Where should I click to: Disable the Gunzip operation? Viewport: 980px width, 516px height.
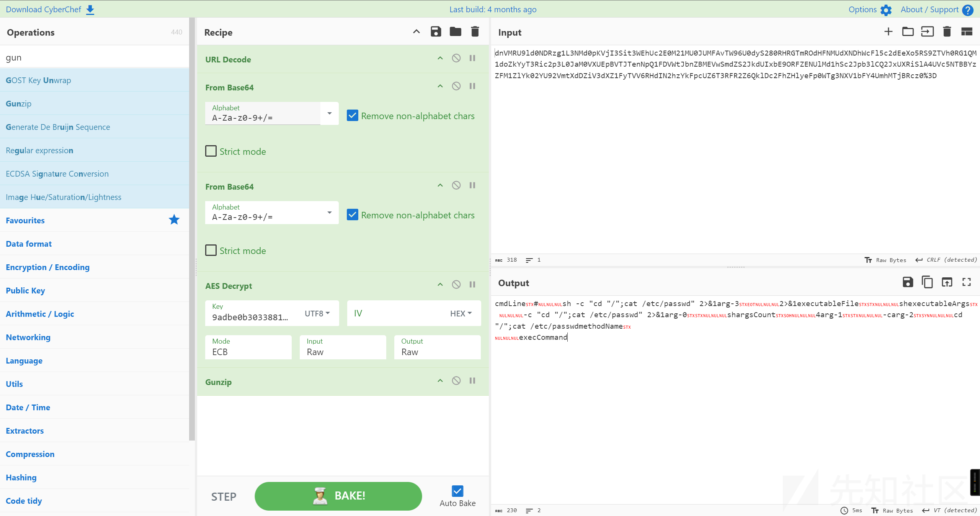pyautogui.click(x=456, y=381)
